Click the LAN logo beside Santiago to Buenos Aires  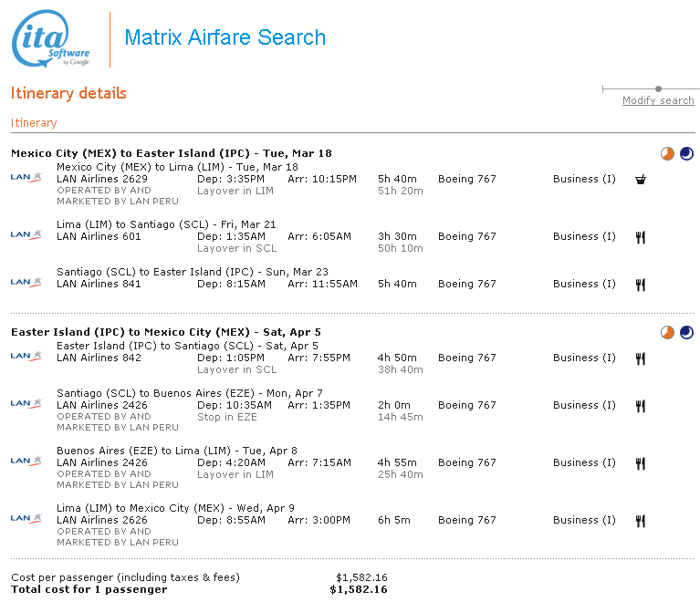pyautogui.click(x=26, y=403)
